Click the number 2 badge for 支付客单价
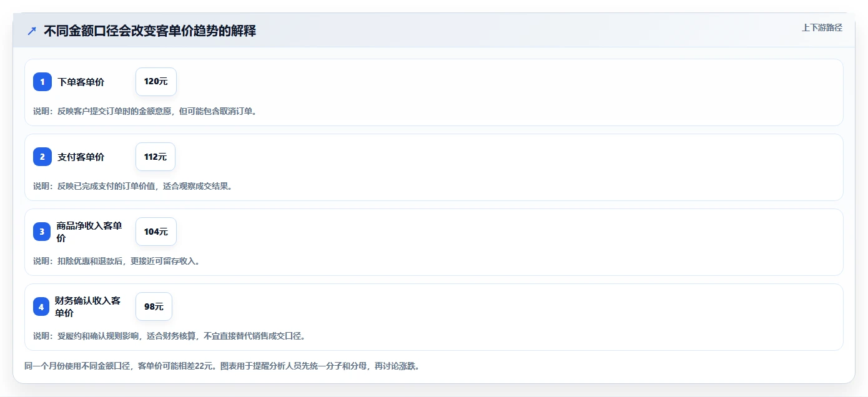Viewport: 868px width, 397px height. (42, 157)
